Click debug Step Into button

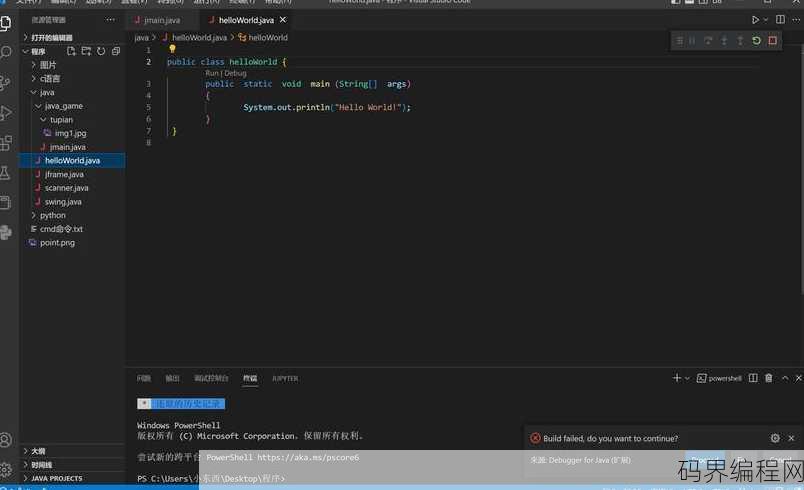click(x=724, y=40)
